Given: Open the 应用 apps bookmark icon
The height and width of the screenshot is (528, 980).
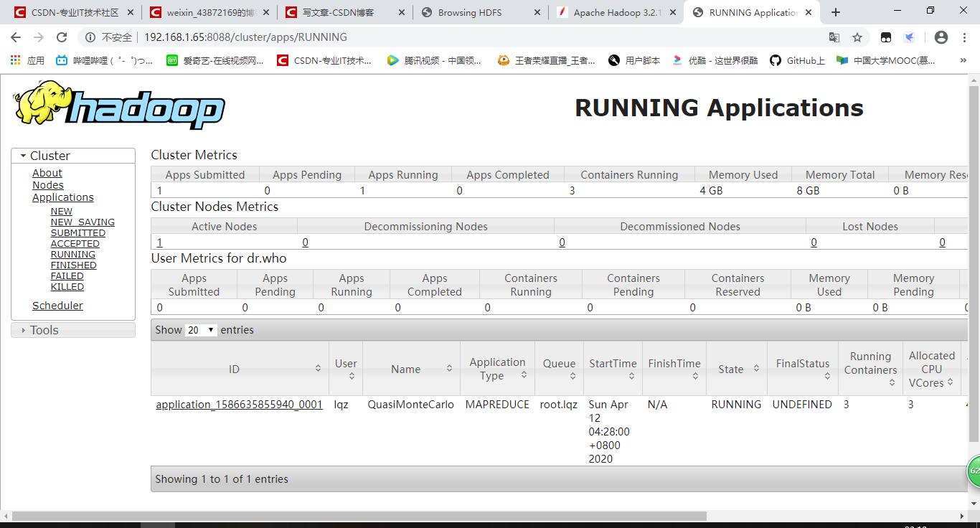Looking at the screenshot, I should 27,61.
